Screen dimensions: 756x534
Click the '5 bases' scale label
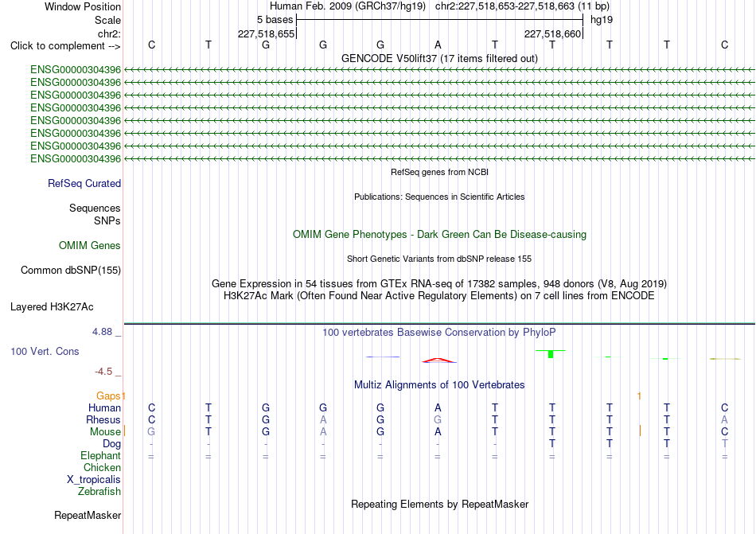275,20
